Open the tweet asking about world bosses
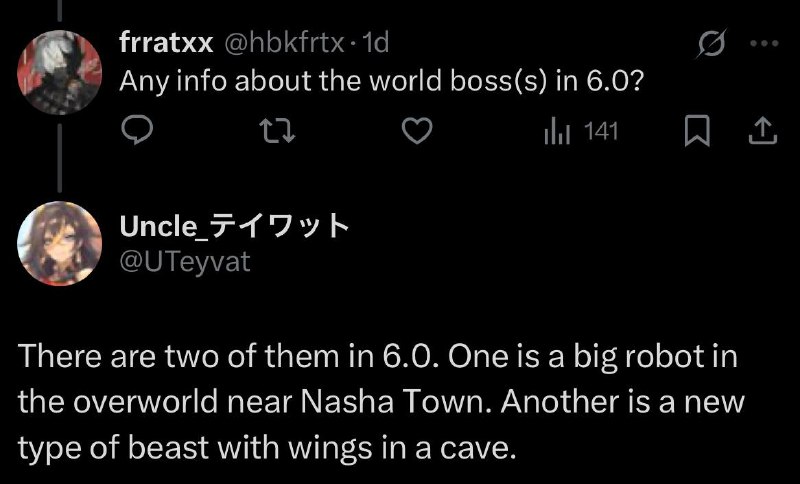800x484 pixels. (x=380, y=82)
